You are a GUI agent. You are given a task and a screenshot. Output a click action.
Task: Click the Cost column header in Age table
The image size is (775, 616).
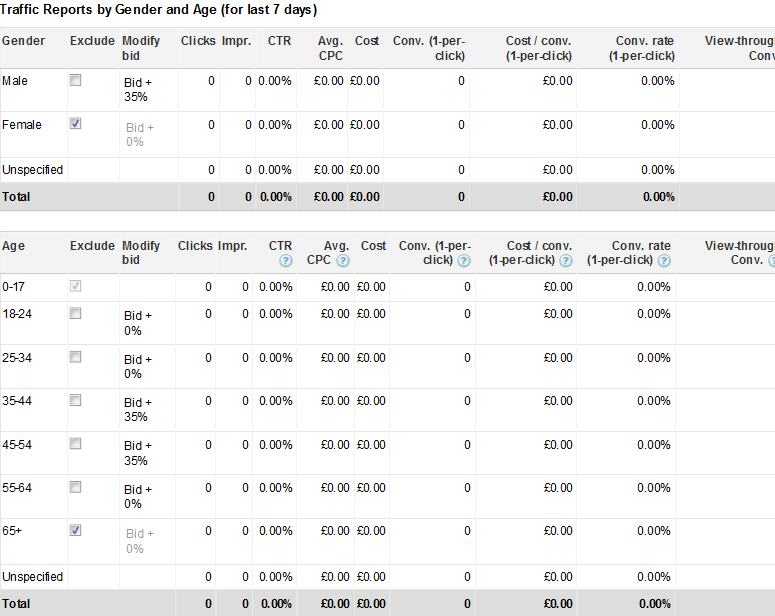click(373, 246)
